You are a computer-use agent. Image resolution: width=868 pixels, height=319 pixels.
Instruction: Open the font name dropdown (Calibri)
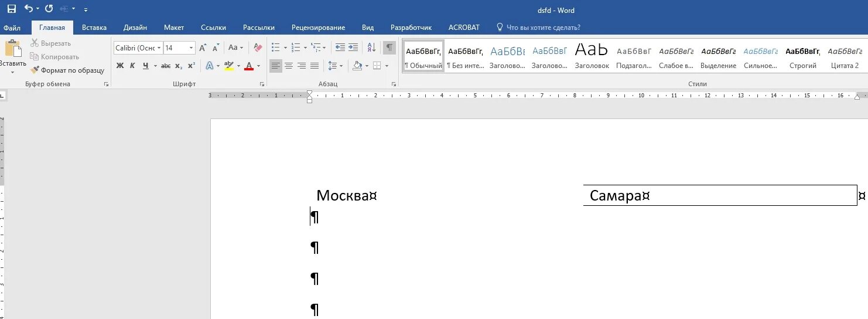tap(159, 48)
